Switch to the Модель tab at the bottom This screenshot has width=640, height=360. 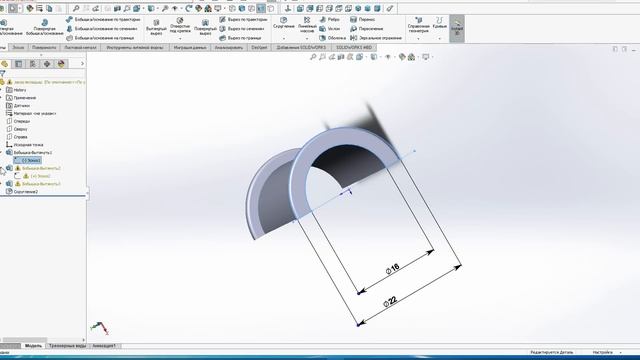(33, 346)
